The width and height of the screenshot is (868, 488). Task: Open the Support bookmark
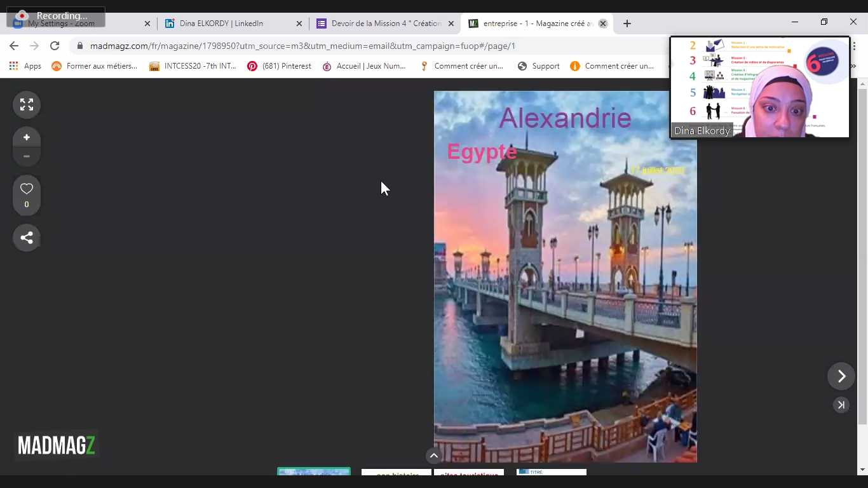click(539, 66)
